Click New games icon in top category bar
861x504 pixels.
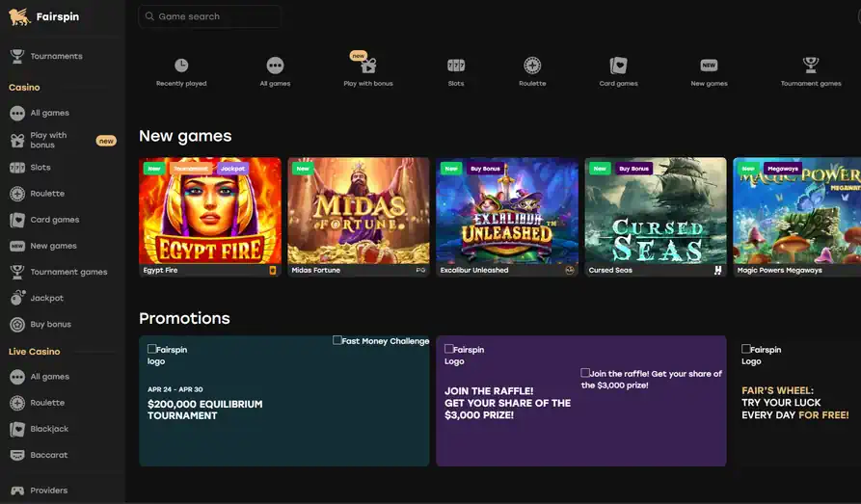[709, 66]
